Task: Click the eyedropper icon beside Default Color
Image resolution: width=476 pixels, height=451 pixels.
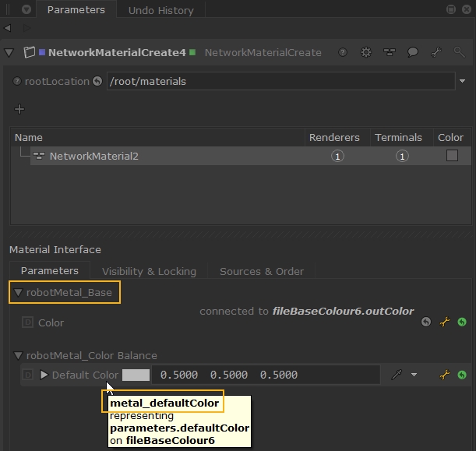Action: pos(397,375)
